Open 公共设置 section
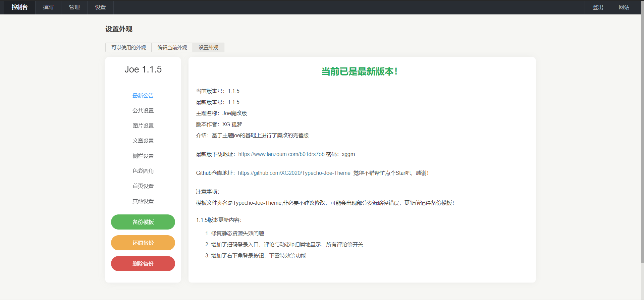 point(143,111)
